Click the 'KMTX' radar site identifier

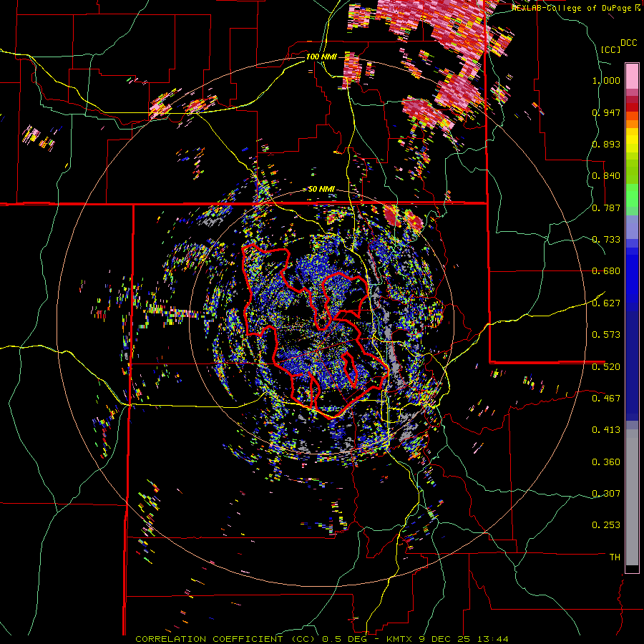(399, 639)
